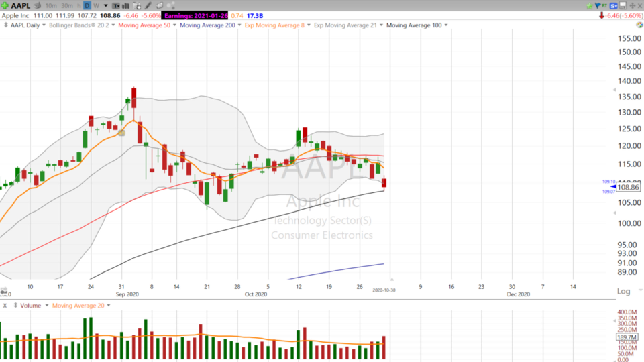Screen dimensions: 644x362
Task: Click the blue flag icon
Action: tap(598, 6)
